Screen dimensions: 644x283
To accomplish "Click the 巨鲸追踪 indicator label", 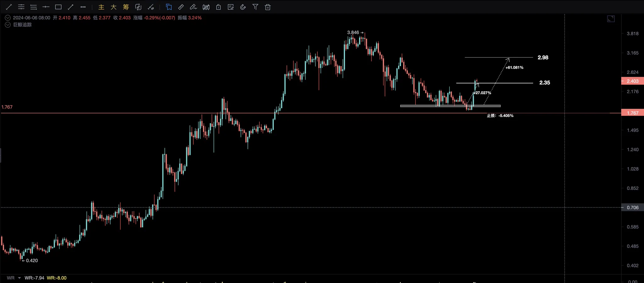I will (x=22, y=25).
